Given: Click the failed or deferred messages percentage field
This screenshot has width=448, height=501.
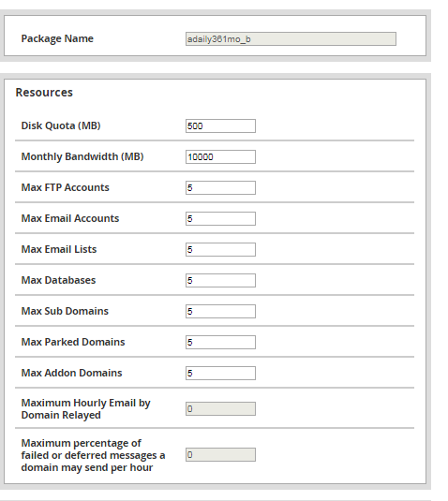Looking at the screenshot, I should point(220,455).
